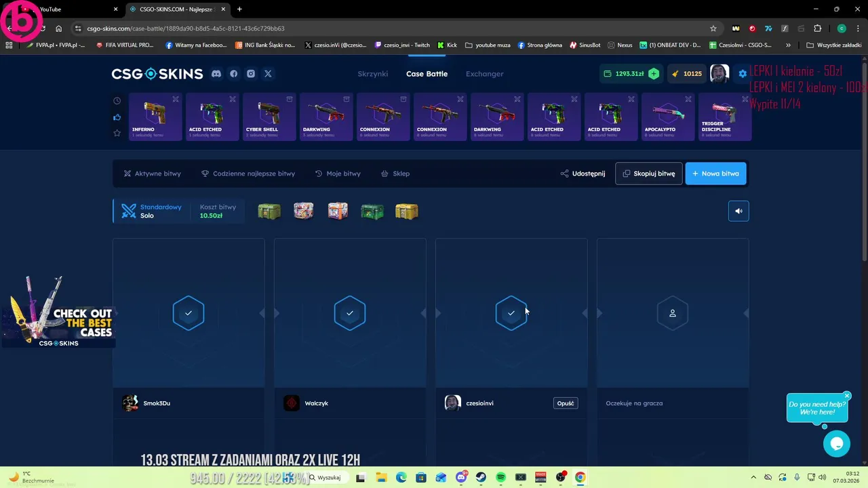Open the X (Twitter) icon in site header
Viewport: 868px width, 488px height.
click(268, 74)
